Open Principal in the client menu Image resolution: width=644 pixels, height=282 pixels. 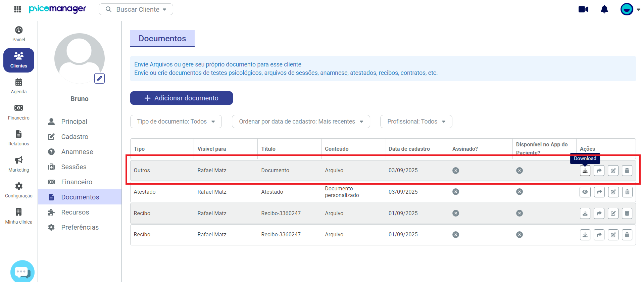pos(74,122)
